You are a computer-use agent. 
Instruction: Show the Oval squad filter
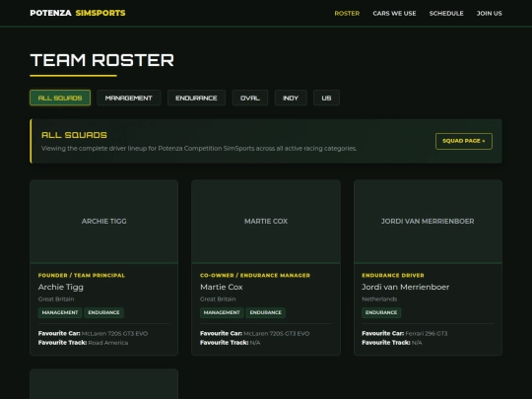250,98
